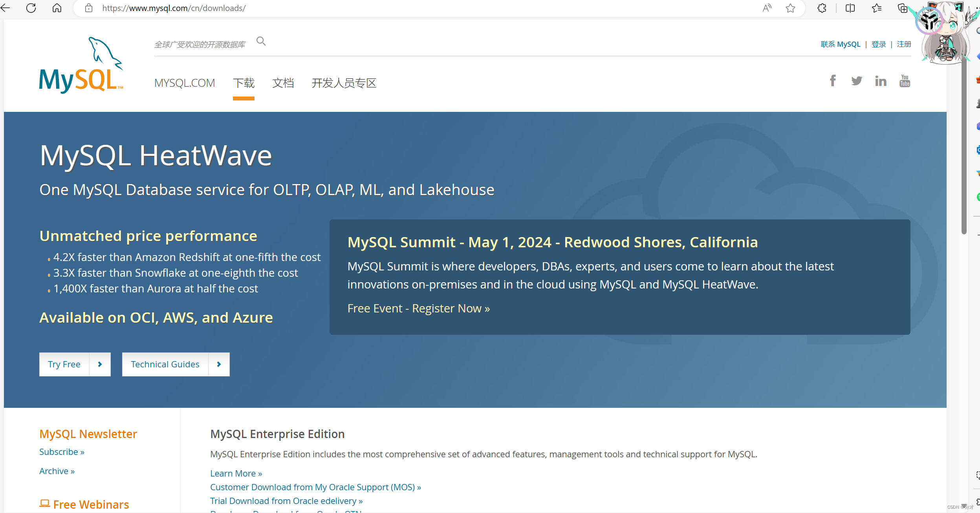Click newsletter Subscribe link

(62, 452)
